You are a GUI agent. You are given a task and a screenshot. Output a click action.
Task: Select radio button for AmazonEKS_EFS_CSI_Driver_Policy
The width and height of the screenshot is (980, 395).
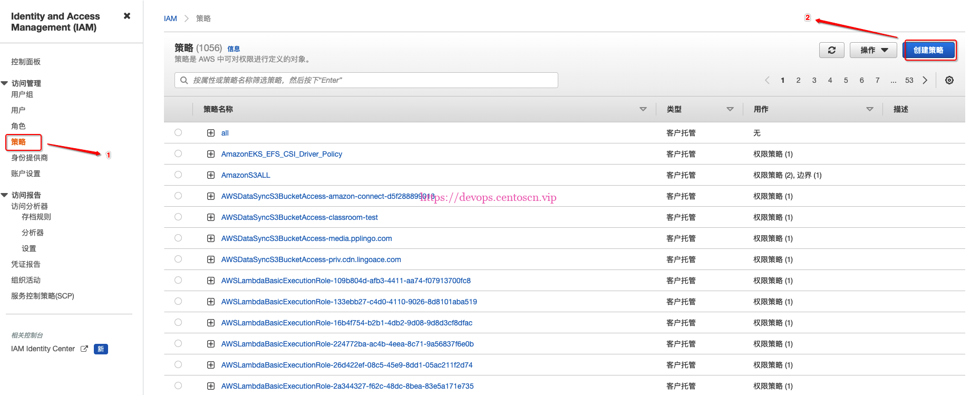click(x=178, y=153)
